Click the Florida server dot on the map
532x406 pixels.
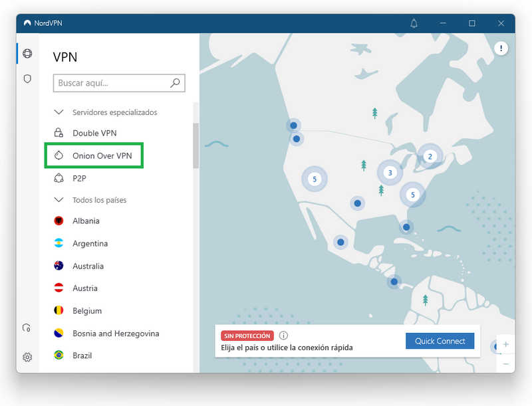[406, 227]
